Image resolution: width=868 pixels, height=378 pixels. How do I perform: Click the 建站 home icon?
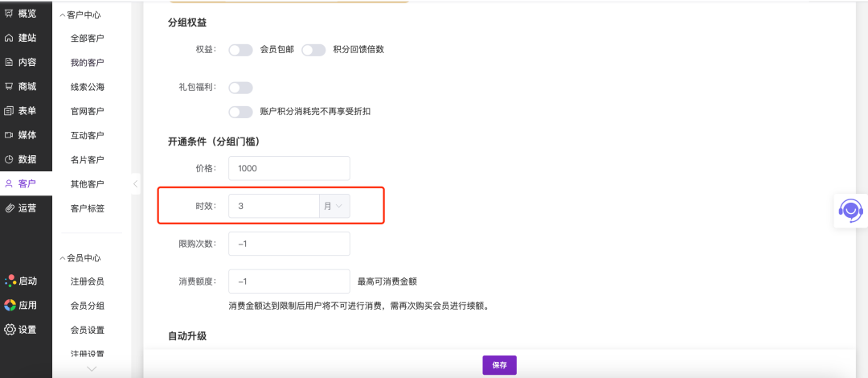pos(9,39)
